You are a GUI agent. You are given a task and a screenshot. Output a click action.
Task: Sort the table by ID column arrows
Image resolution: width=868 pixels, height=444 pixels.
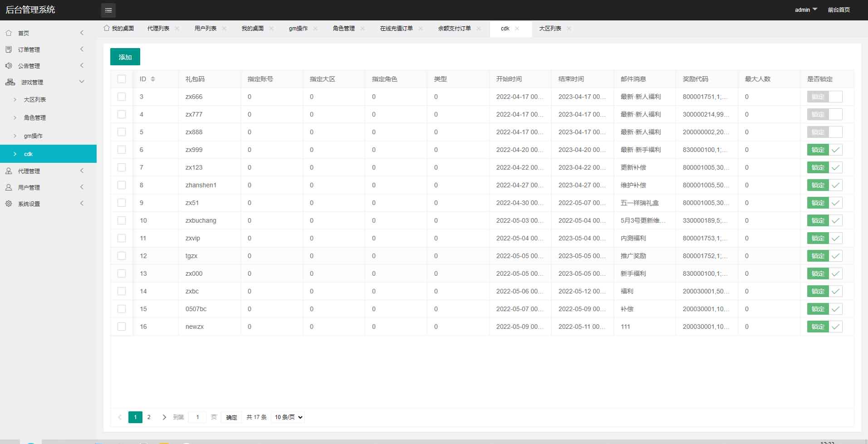[x=152, y=79]
